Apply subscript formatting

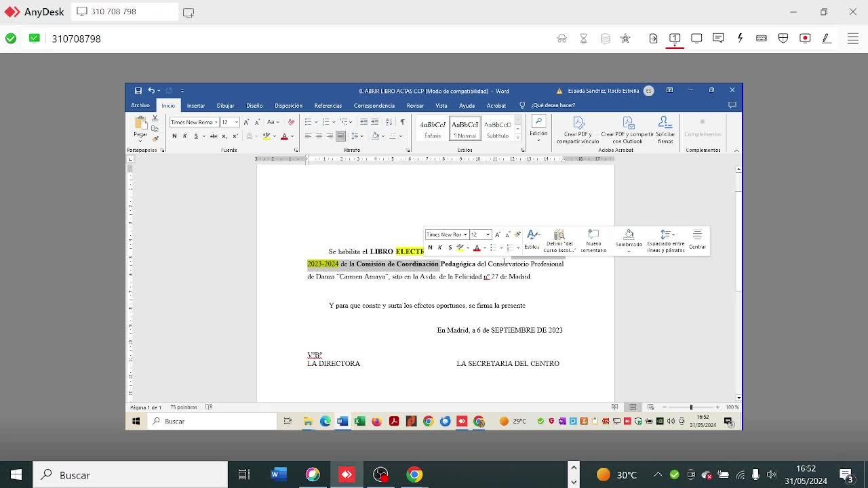(x=224, y=136)
